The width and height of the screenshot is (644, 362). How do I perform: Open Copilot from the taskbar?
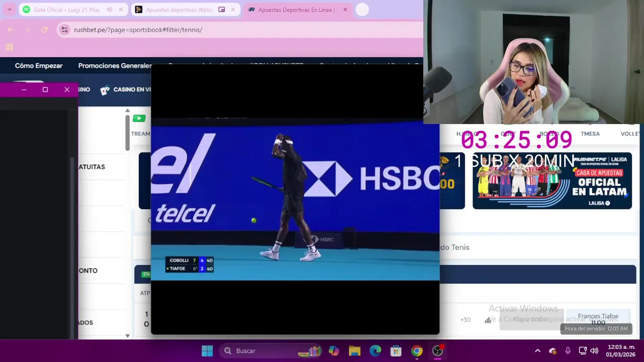coord(334,351)
